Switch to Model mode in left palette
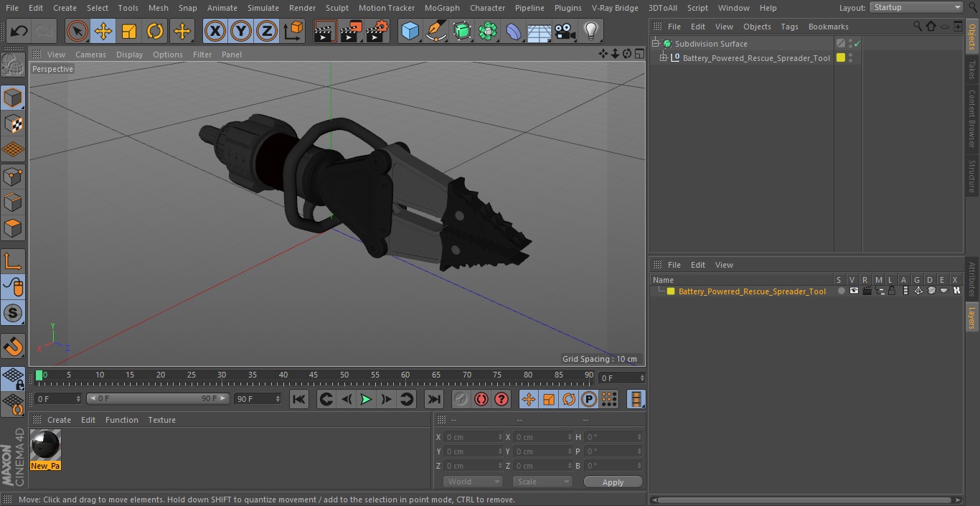The image size is (980, 506). pos(13,98)
